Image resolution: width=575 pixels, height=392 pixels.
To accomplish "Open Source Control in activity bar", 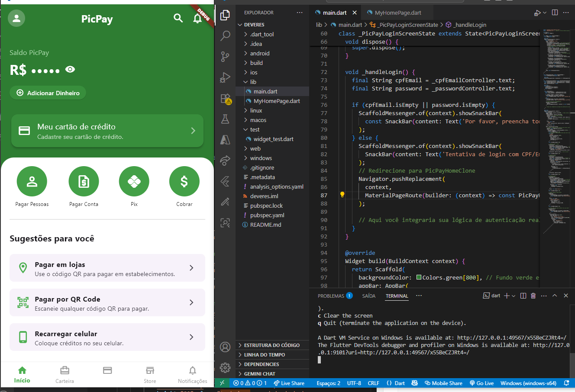I will click(225, 56).
